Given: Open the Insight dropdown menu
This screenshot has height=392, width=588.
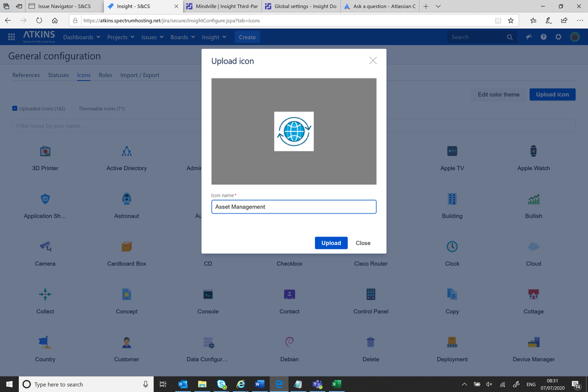Looking at the screenshot, I should (x=214, y=37).
